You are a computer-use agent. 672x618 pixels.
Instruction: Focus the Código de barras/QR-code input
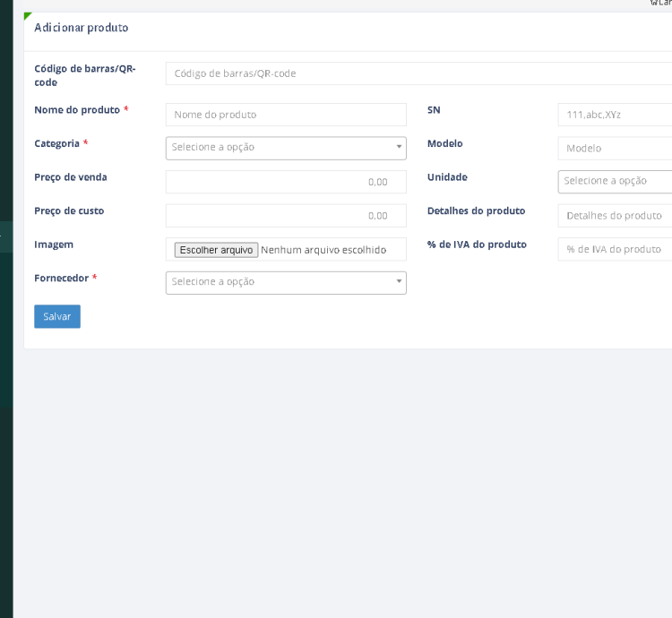point(418,73)
